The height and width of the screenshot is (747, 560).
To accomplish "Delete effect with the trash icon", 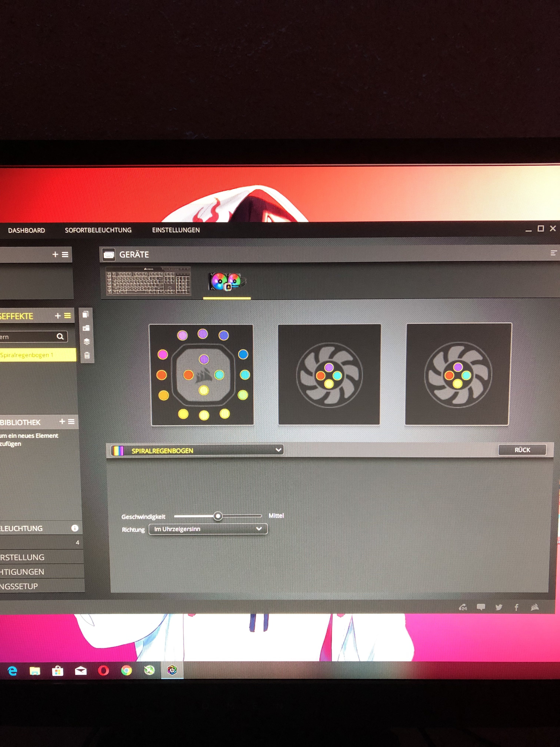I will pos(87,355).
